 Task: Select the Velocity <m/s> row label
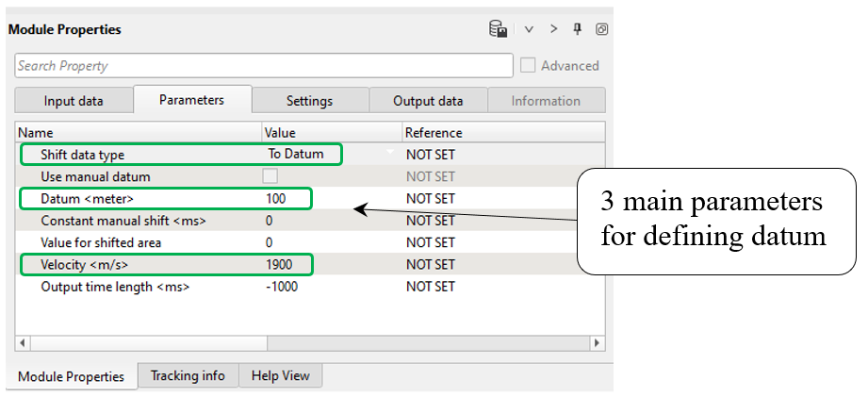(x=84, y=265)
